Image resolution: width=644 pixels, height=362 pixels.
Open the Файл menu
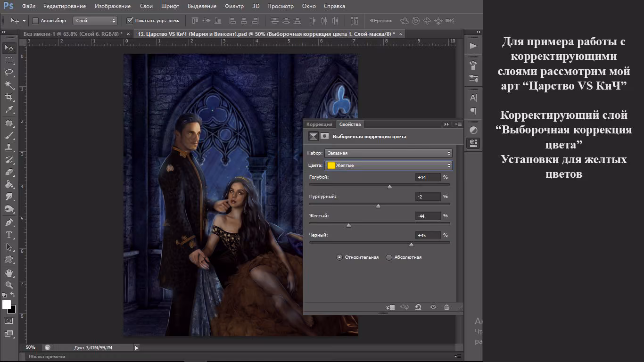pyautogui.click(x=28, y=6)
